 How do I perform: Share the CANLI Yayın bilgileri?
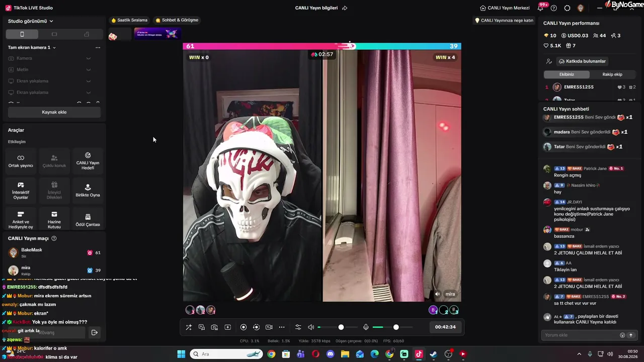click(345, 8)
